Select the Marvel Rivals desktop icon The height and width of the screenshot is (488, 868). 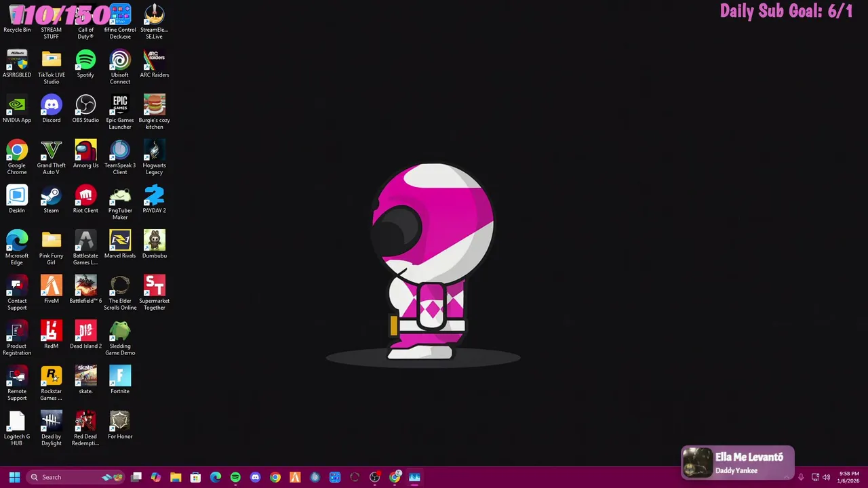120,245
